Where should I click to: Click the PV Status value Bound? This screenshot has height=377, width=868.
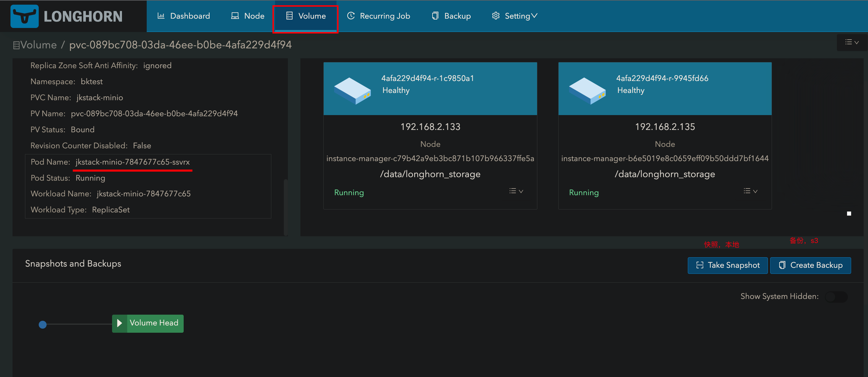click(x=83, y=129)
